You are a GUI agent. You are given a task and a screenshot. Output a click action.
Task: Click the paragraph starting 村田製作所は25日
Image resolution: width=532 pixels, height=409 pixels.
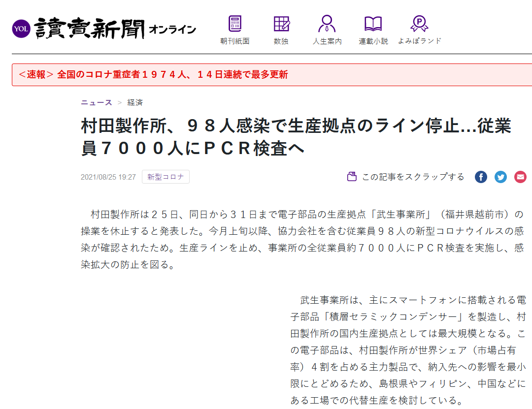pos(302,239)
